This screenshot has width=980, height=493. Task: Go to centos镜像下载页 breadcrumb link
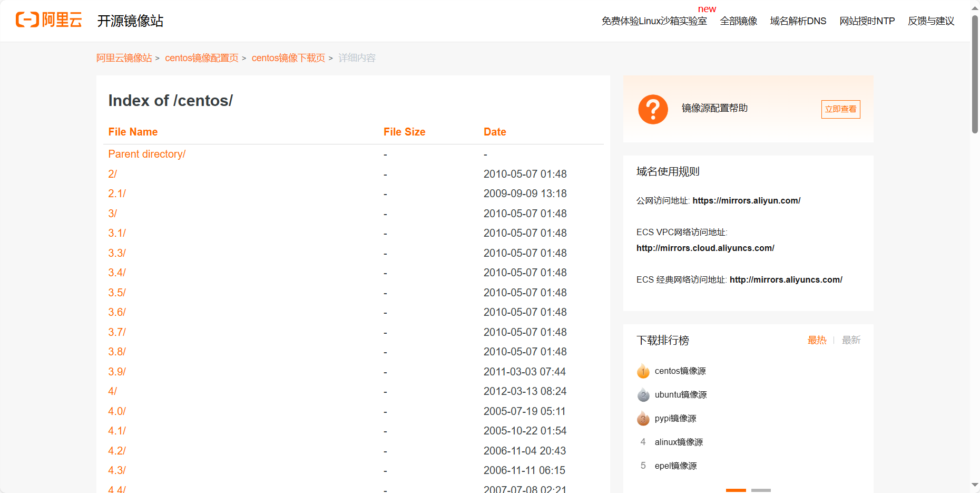[288, 58]
